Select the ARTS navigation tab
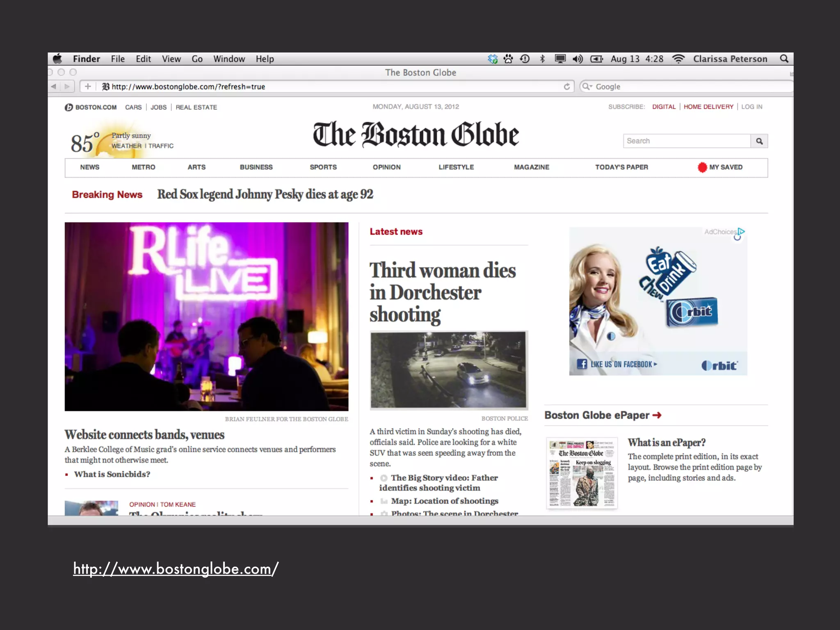The width and height of the screenshot is (840, 630). [197, 167]
